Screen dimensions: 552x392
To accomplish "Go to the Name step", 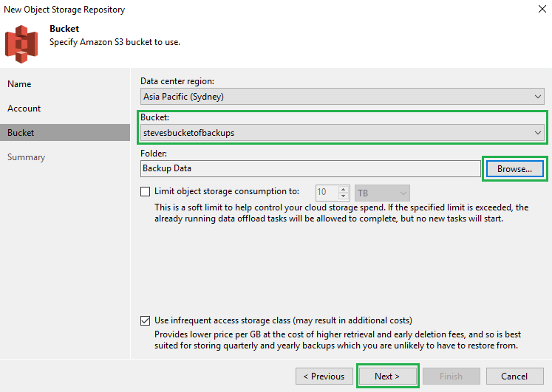I will coord(20,84).
